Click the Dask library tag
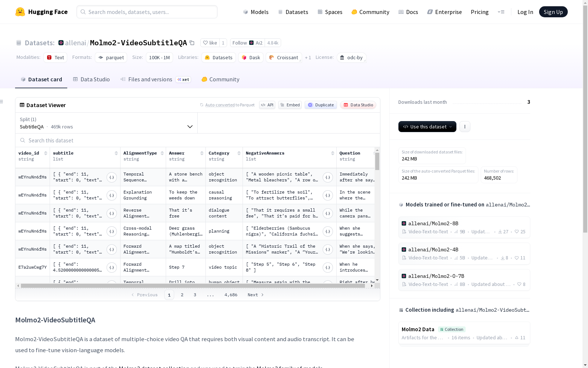Image resolution: width=588 pixels, height=368 pixels. pos(251,57)
